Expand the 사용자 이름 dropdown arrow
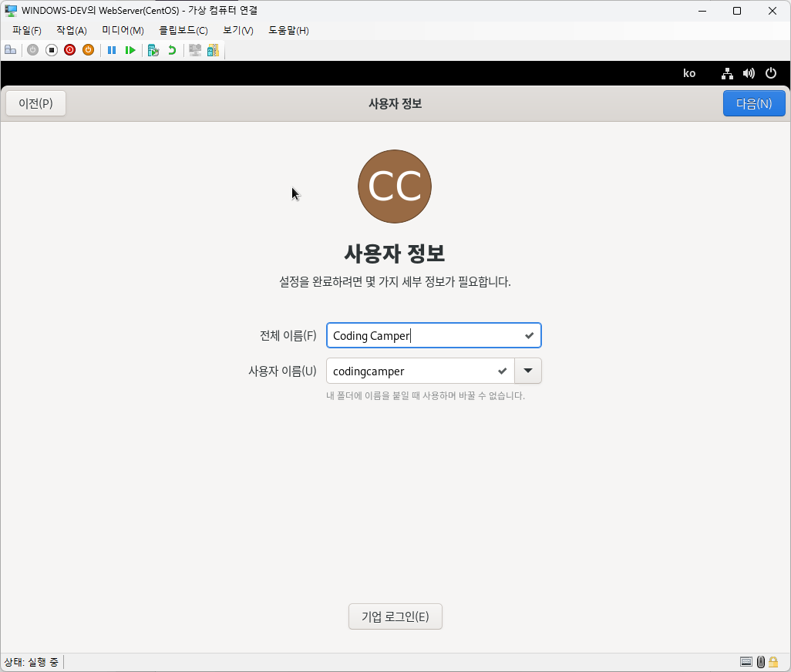Image resolution: width=791 pixels, height=672 pixels. tap(528, 371)
